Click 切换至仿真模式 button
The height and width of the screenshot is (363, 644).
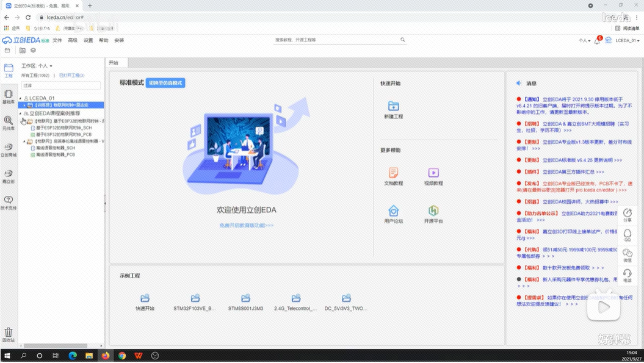pyautogui.click(x=165, y=83)
